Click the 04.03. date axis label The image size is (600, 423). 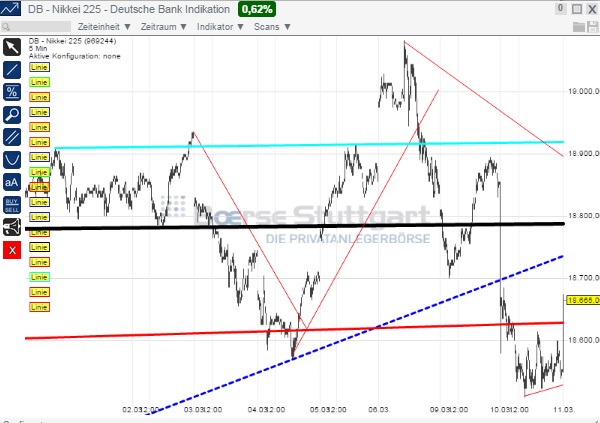point(258,410)
